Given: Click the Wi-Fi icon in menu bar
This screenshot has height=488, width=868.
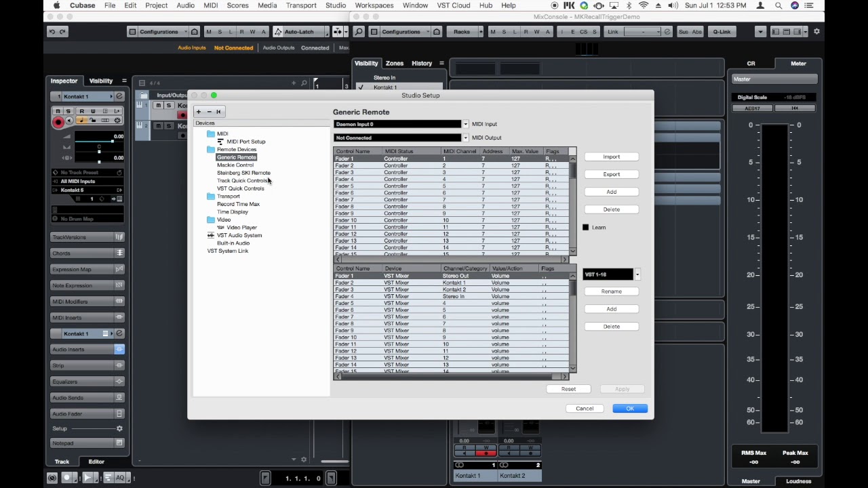Looking at the screenshot, I should click(x=644, y=5).
